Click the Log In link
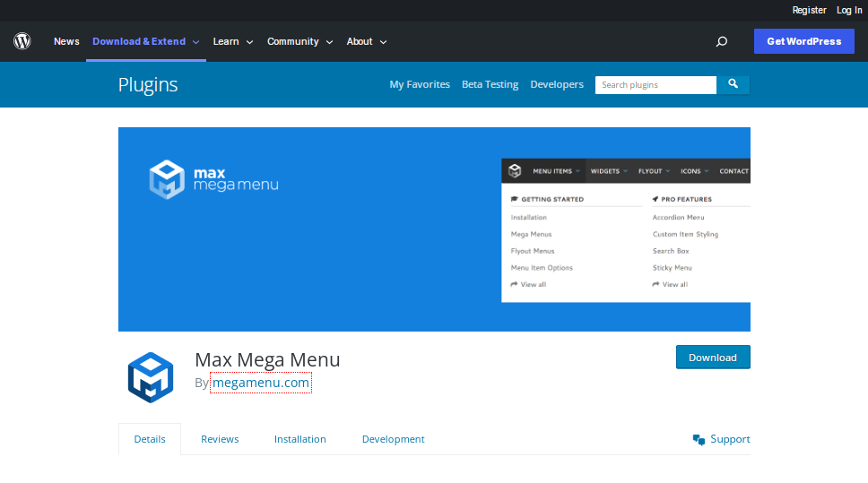The width and height of the screenshot is (868, 483). tap(848, 10)
